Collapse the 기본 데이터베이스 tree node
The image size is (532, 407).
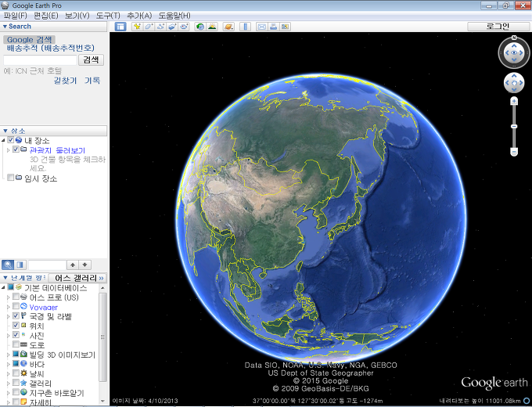[3, 287]
